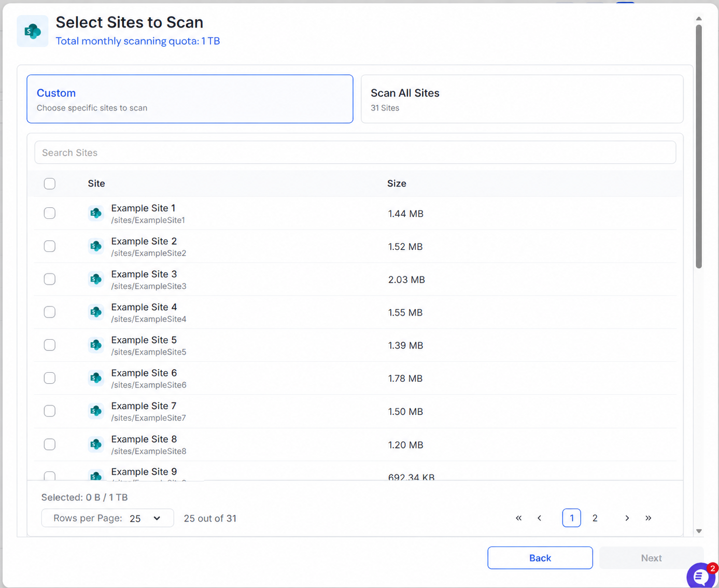Screen dimensions: 719x588
Task: Click the SharePoint icon for Example Site 8
Action: (96, 444)
